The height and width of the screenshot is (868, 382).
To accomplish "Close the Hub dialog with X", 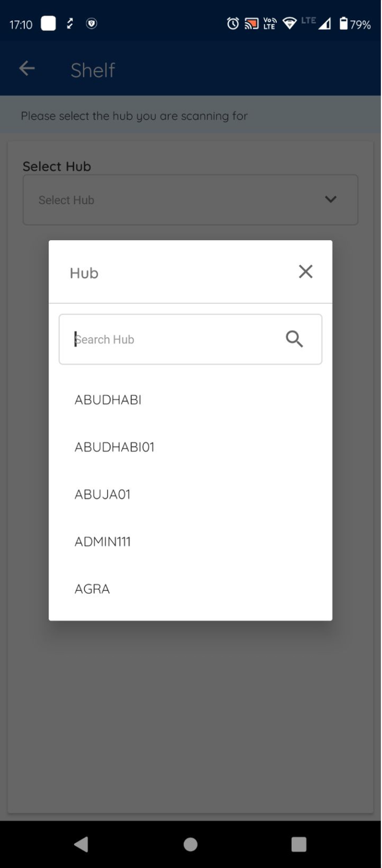I will (x=306, y=272).
